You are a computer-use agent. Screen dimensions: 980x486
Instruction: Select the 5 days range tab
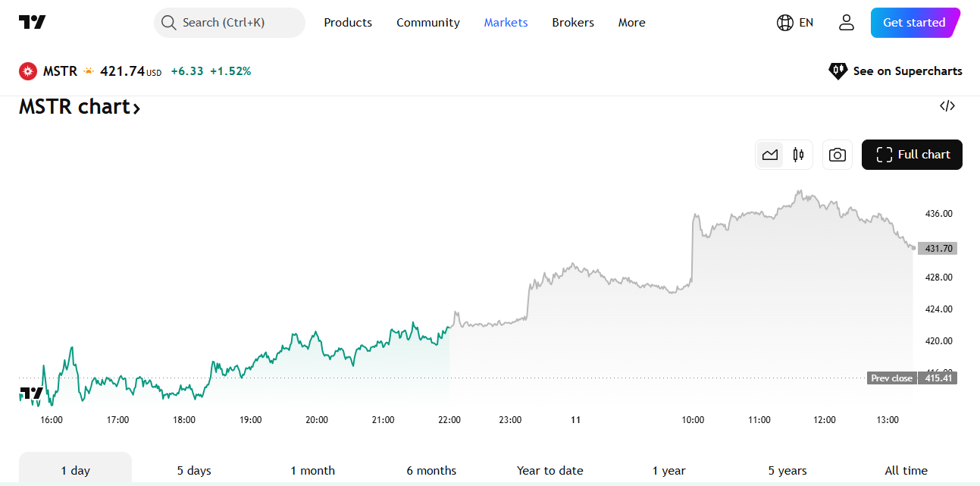coord(194,470)
